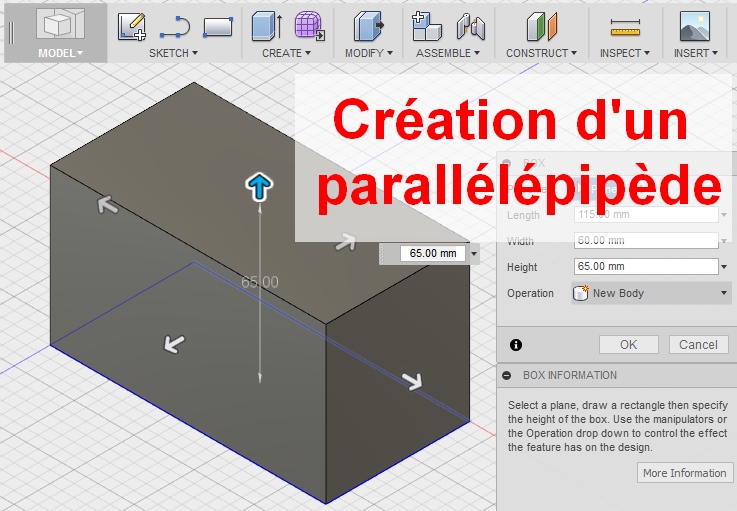Image resolution: width=737 pixels, height=511 pixels.
Task: Open the INSERT menu
Action: [696, 53]
